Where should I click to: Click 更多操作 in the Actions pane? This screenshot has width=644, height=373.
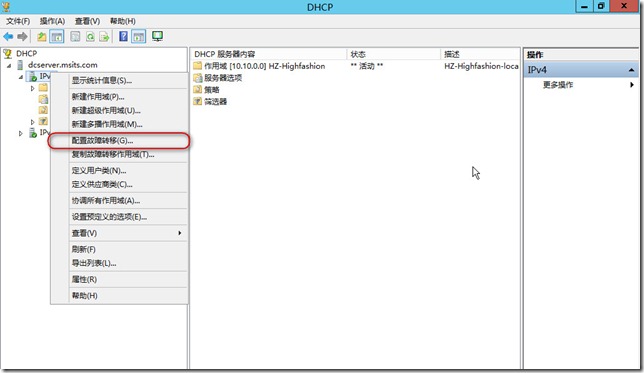(558, 85)
